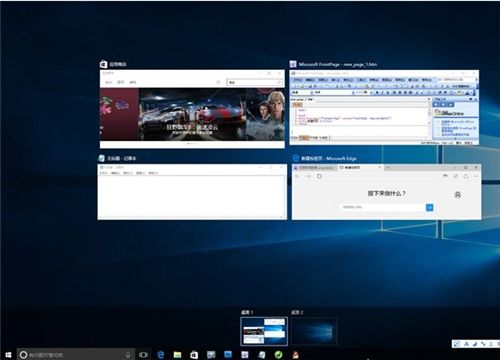Viewport: 500px width, 360px height.
Task: Open the user profile icon in Edge
Action: (x=458, y=195)
